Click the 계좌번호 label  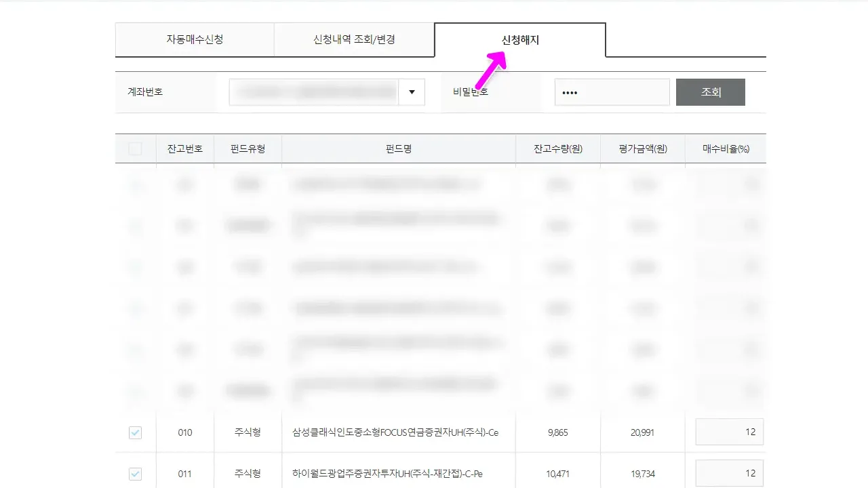click(x=145, y=91)
